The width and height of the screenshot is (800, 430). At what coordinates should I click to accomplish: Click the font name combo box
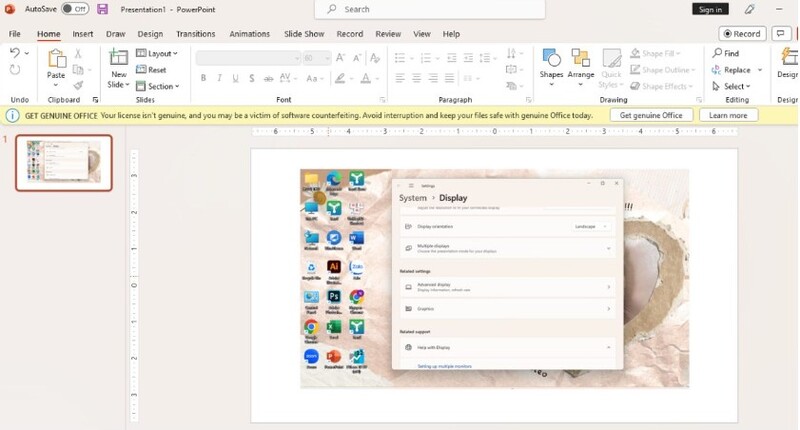(x=248, y=58)
